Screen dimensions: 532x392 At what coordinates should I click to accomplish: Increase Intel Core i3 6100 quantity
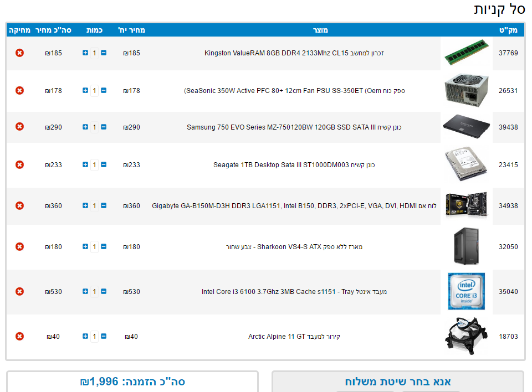coord(85,291)
